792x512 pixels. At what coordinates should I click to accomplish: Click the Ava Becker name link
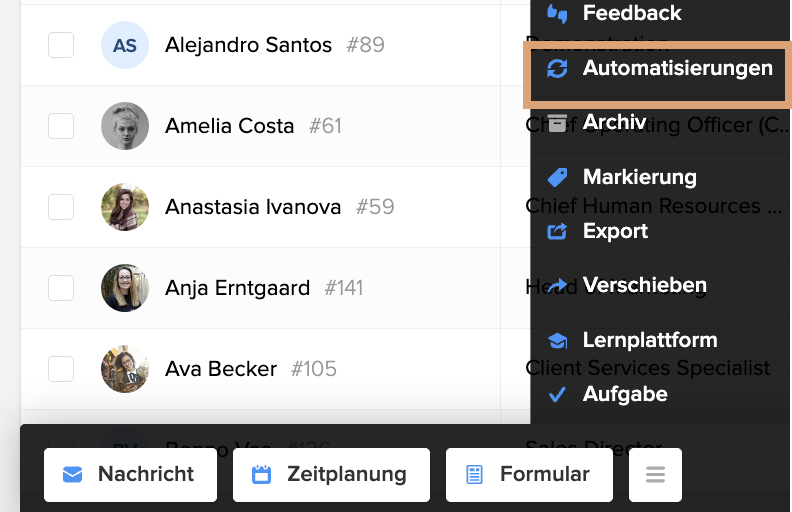pos(221,369)
